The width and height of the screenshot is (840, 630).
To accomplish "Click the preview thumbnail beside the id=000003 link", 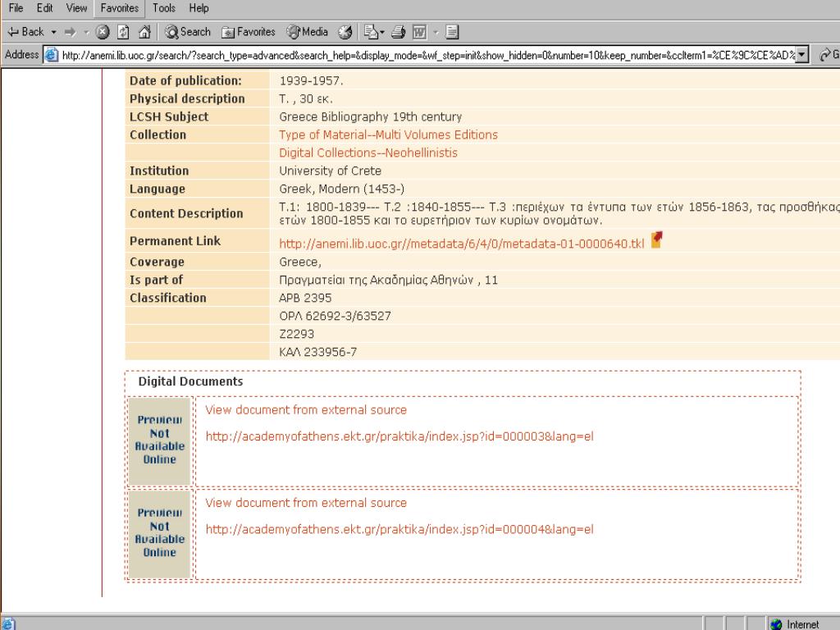I will (160, 441).
